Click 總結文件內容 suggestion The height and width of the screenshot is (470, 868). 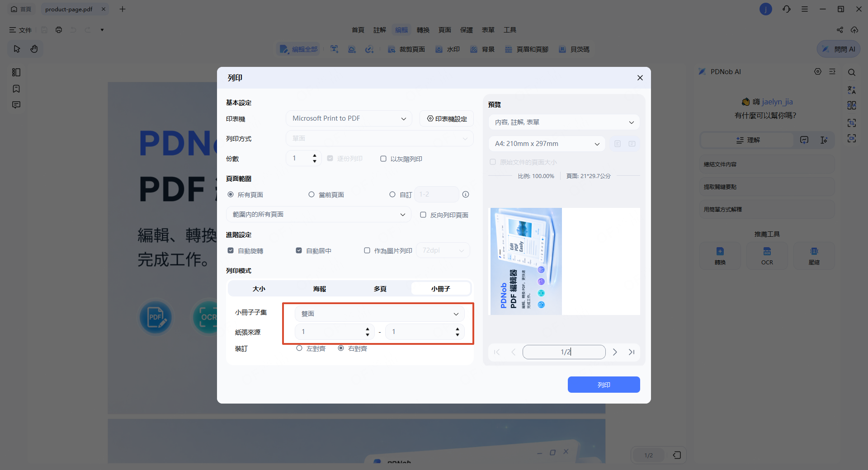(767, 164)
